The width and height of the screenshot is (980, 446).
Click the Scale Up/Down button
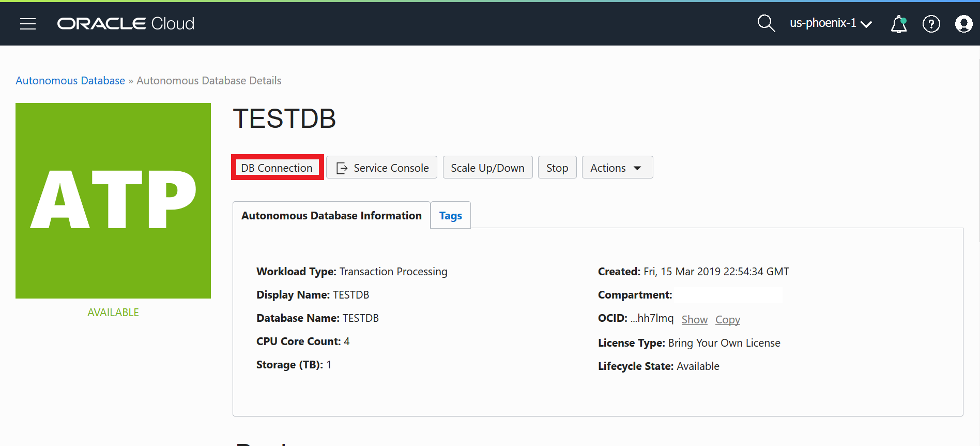point(487,168)
